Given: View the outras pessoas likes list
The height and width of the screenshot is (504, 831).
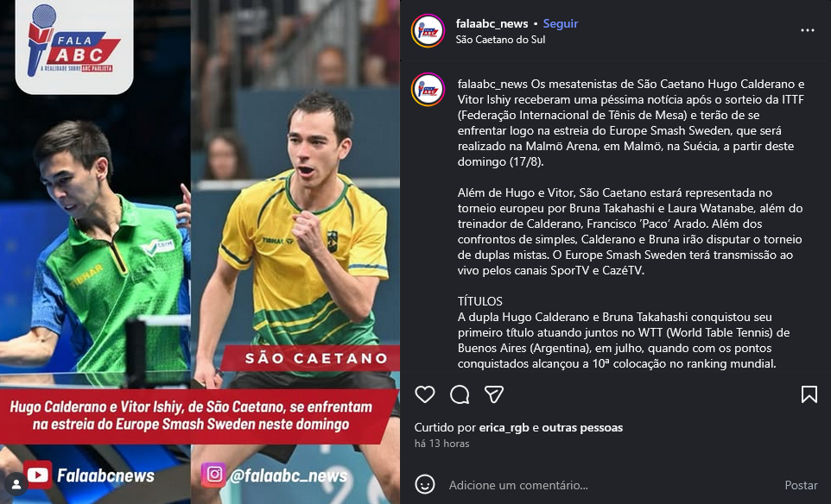Looking at the screenshot, I should [x=582, y=428].
